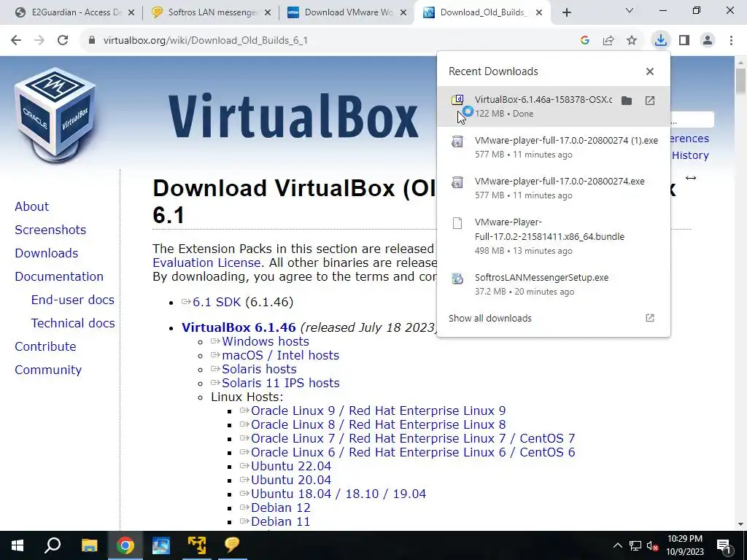
Task: Click the padlock site info icon
Action: 92,41
